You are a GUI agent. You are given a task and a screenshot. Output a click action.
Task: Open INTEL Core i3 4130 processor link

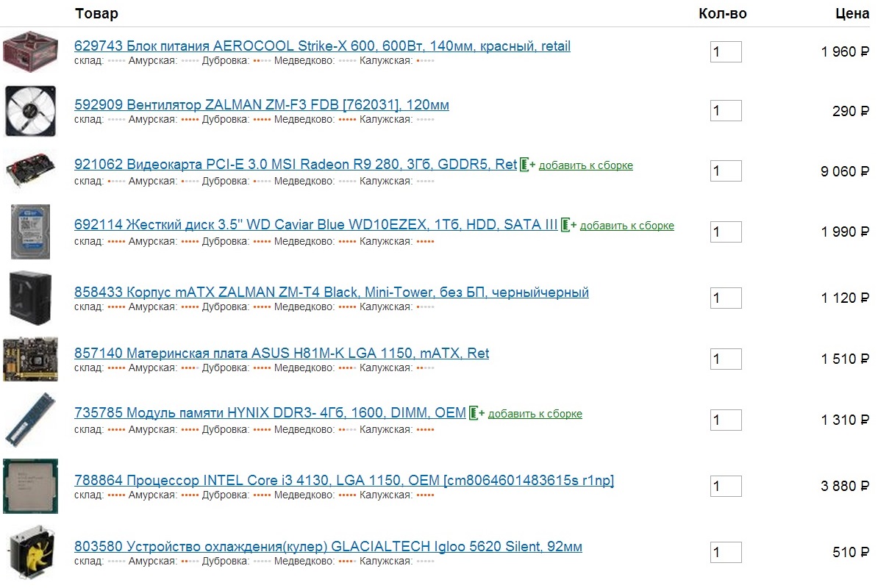tap(344, 481)
